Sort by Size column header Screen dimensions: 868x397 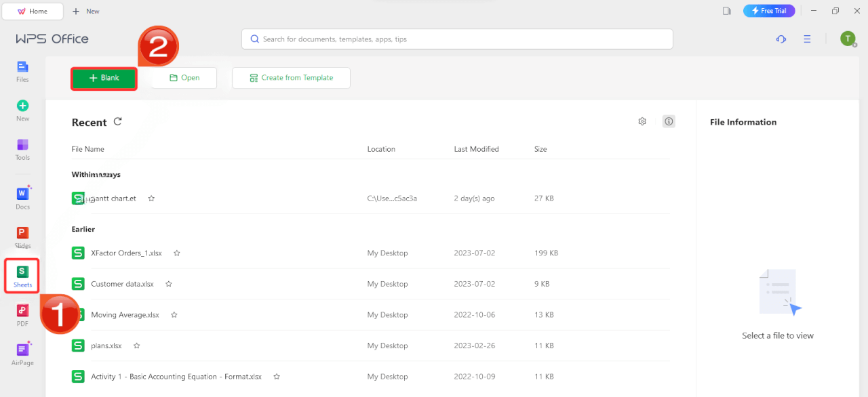tap(540, 149)
